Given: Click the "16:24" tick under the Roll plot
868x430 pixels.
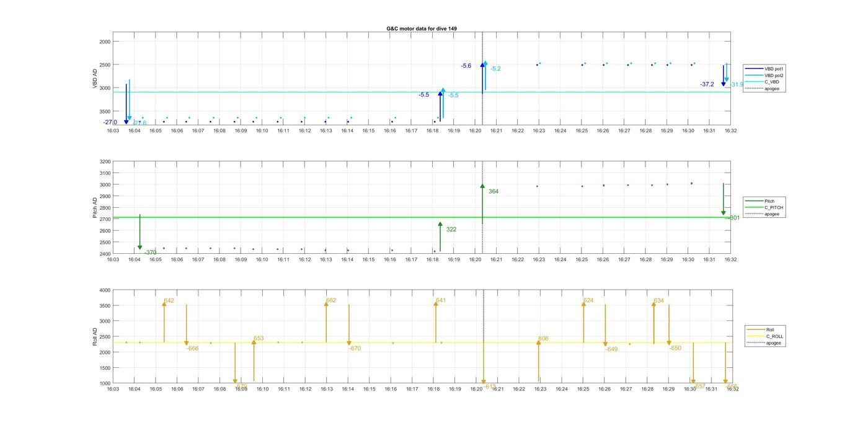Looking at the screenshot, I should (562, 389).
